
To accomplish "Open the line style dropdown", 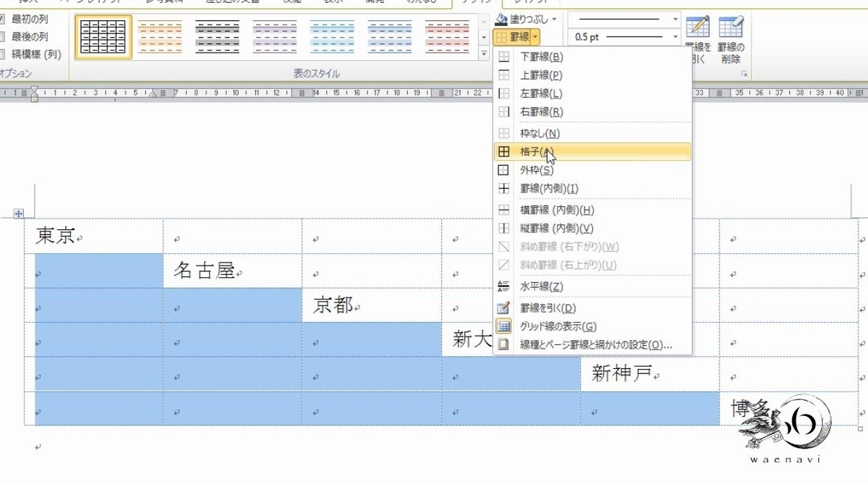I will (674, 18).
